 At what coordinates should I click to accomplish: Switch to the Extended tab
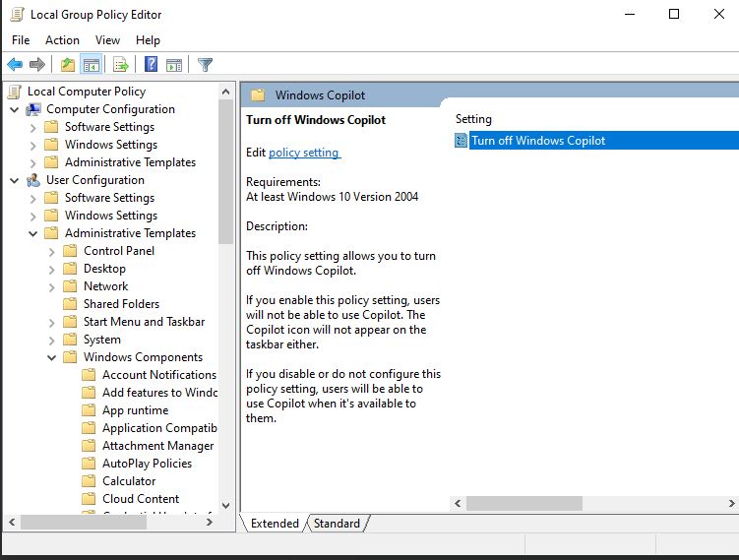(x=275, y=524)
